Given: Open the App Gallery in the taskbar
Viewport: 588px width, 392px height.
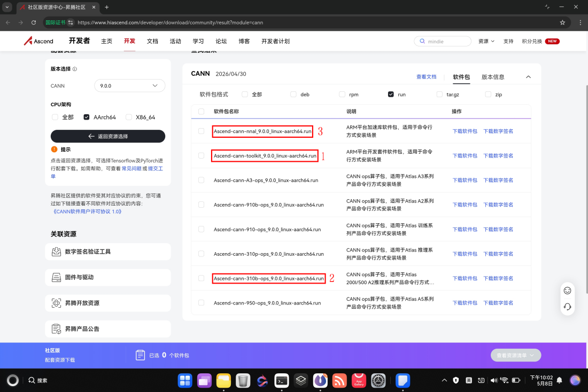Looking at the screenshot, I should coord(359,381).
